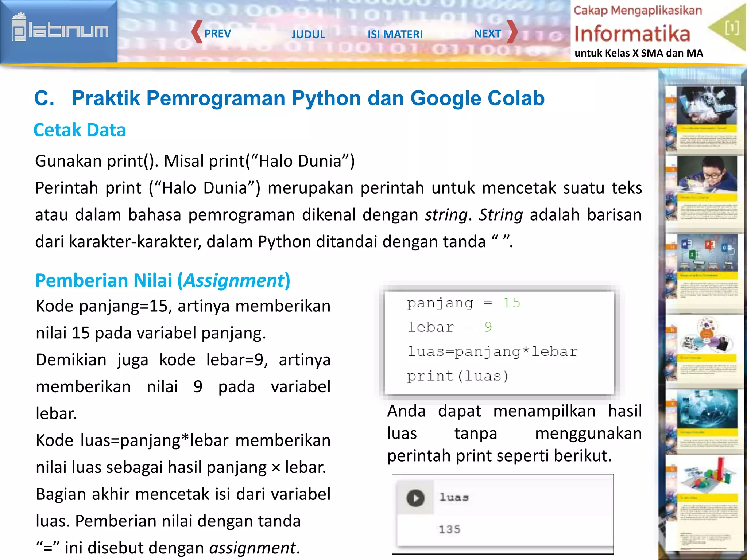Image resolution: width=747 pixels, height=560 pixels.
Task: Go to previous slide via PREV text
Action: (x=218, y=34)
